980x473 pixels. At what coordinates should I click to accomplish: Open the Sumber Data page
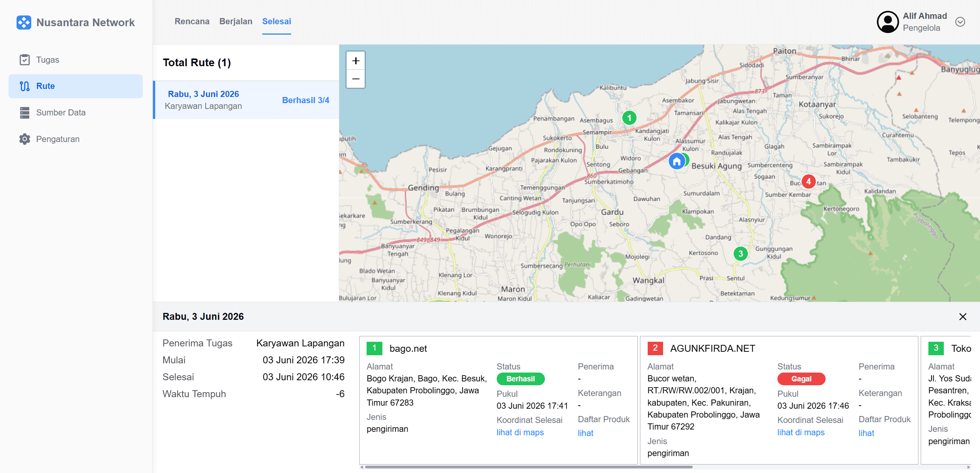point(75,112)
